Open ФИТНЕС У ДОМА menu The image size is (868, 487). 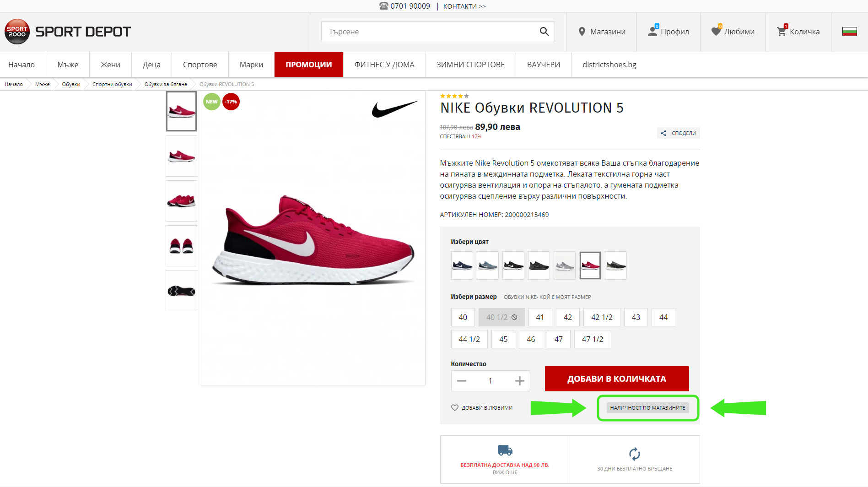pyautogui.click(x=384, y=65)
